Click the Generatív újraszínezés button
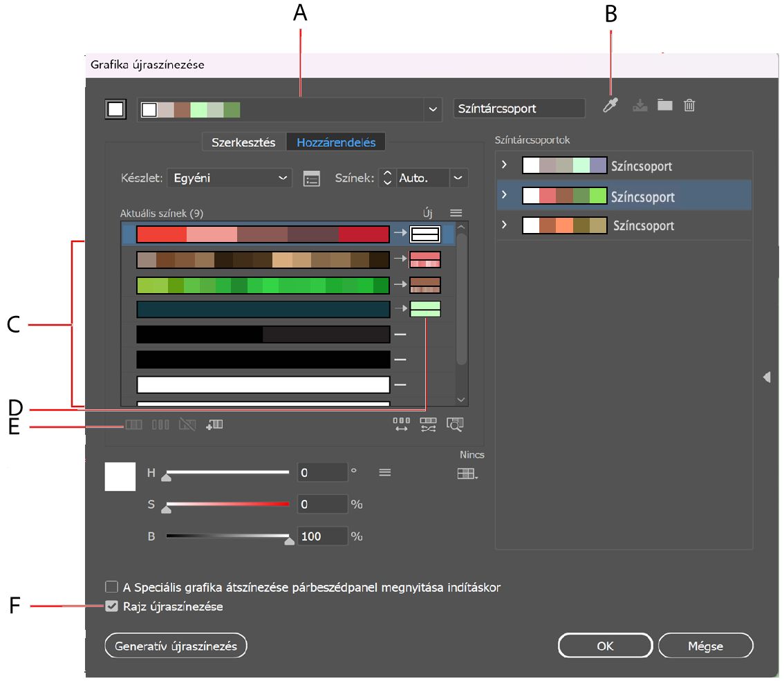The image size is (784, 681). pos(176,646)
